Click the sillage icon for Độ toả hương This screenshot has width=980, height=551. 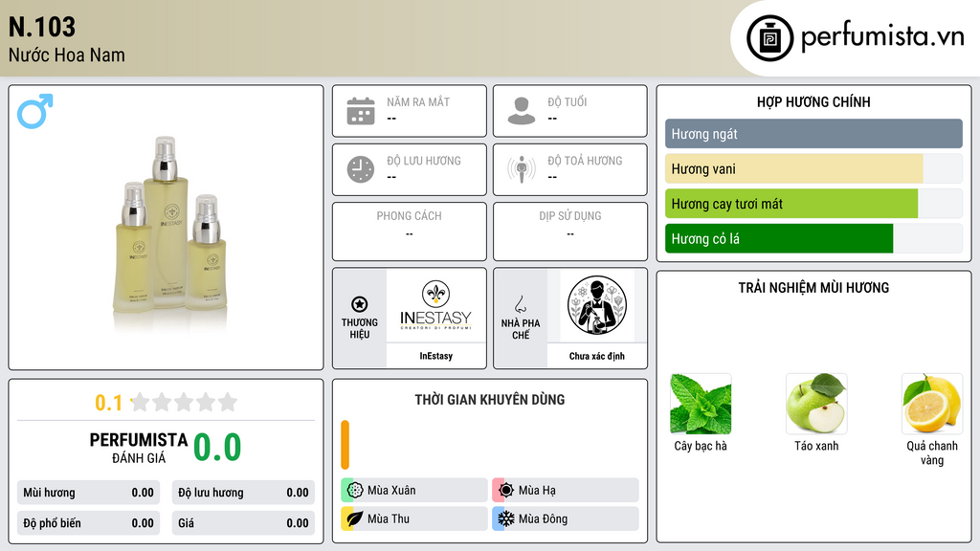522,169
